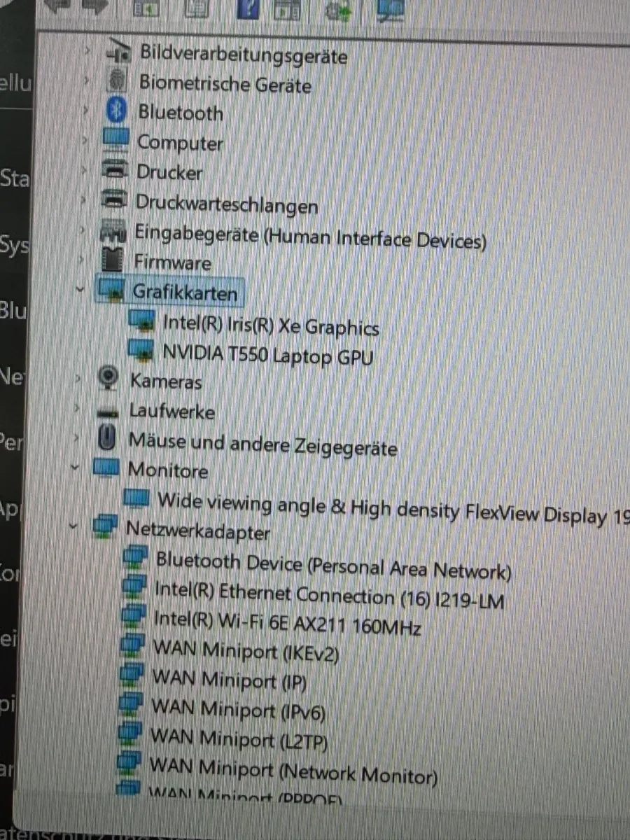Select the Monitore label
This screenshot has width=630, height=840.
point(168,470)
